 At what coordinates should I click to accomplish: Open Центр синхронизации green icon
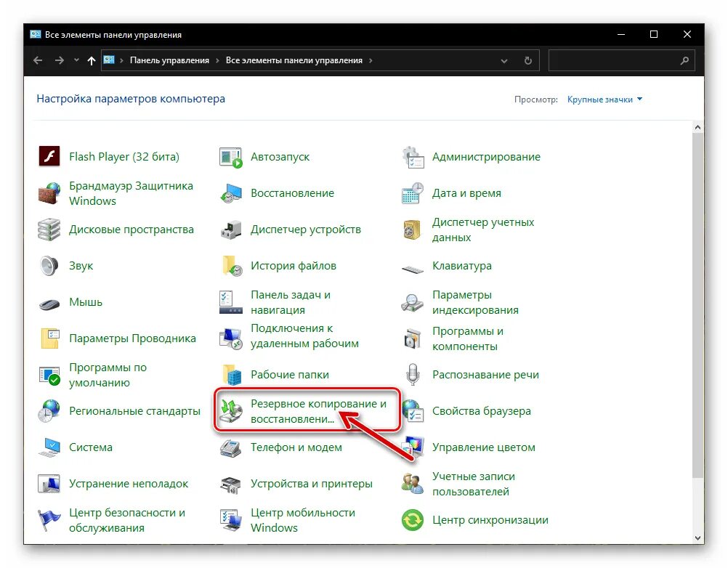(413, 520)
